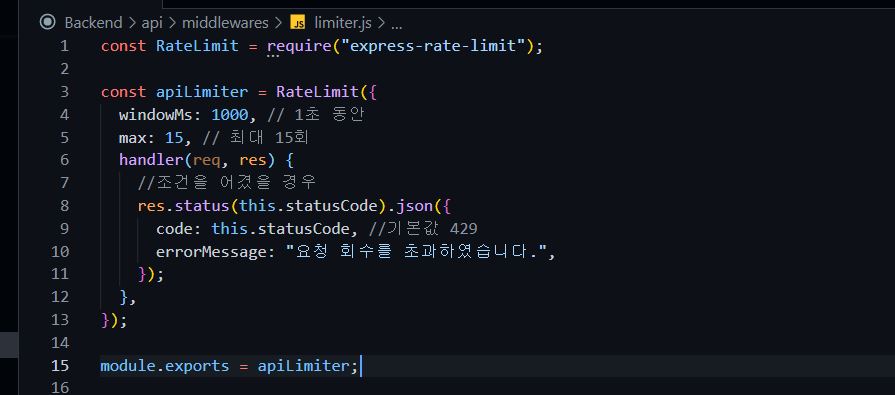Click the comment '//조건을 어겼을 경우'
Viewport: 895px width, 395px height.
click(x=227, y=183)
